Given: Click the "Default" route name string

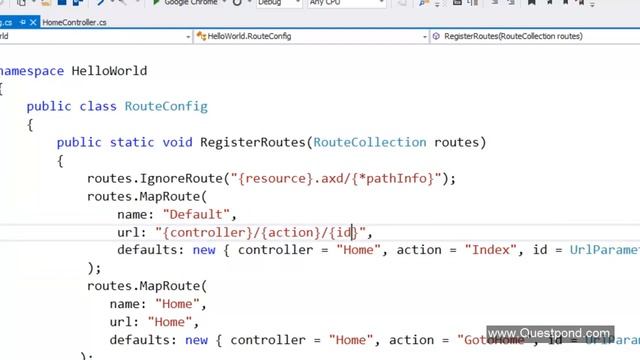Looking at the screenshot, I should 196,214.
